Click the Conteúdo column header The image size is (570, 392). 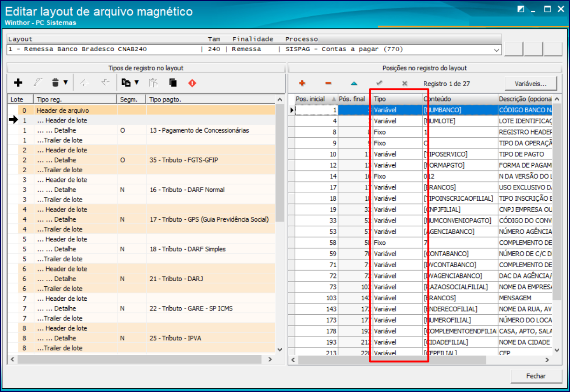[460, 99]
